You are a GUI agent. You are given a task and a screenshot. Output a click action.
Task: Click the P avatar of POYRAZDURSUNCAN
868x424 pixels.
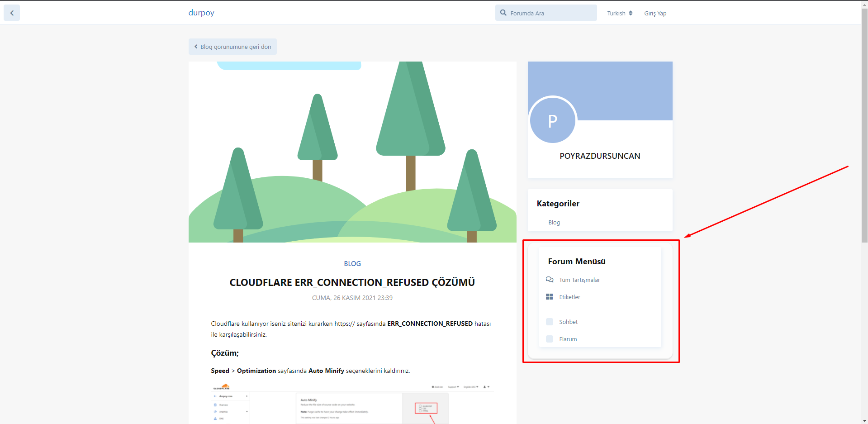(553, 120)
